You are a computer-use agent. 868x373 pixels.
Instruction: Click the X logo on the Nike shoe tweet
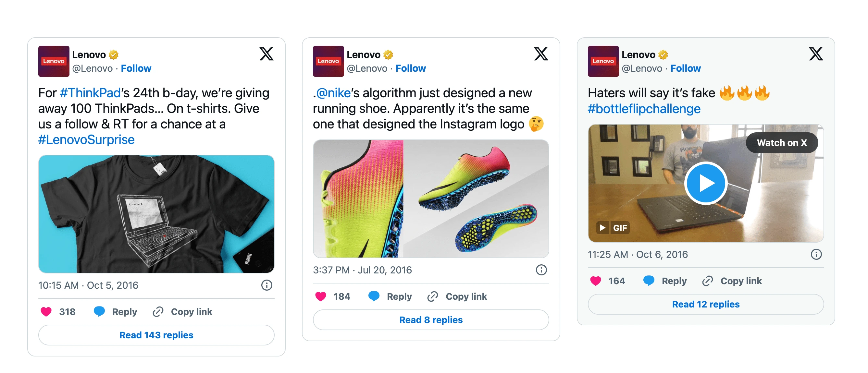click(x=541, y=54)
